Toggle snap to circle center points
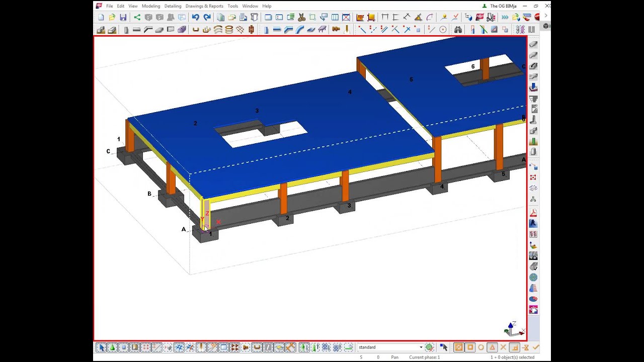The image size is (644, 362). [x=481, y=347]
